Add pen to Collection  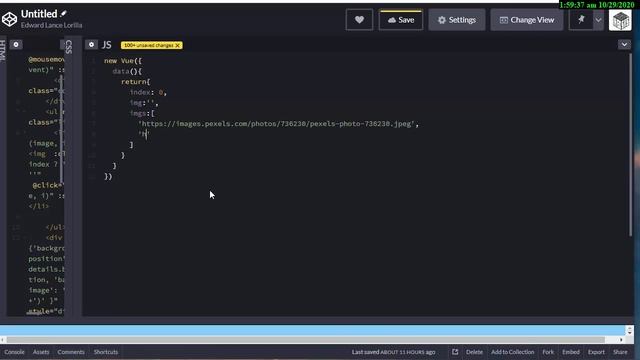[512, 352]
